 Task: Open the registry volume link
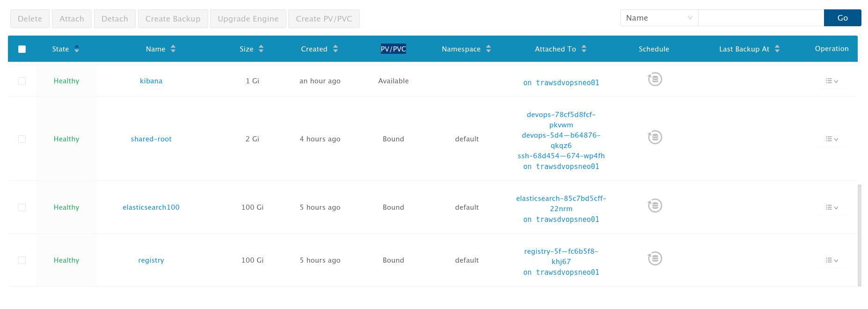[151, 260]
